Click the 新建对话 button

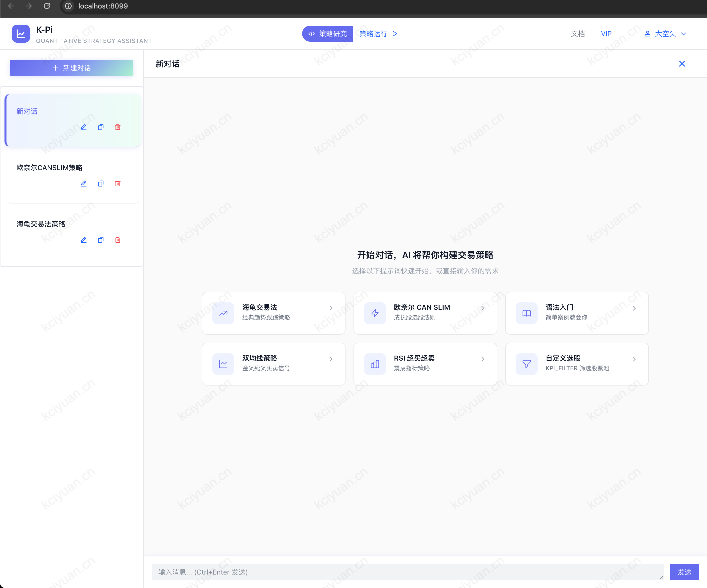71,68
